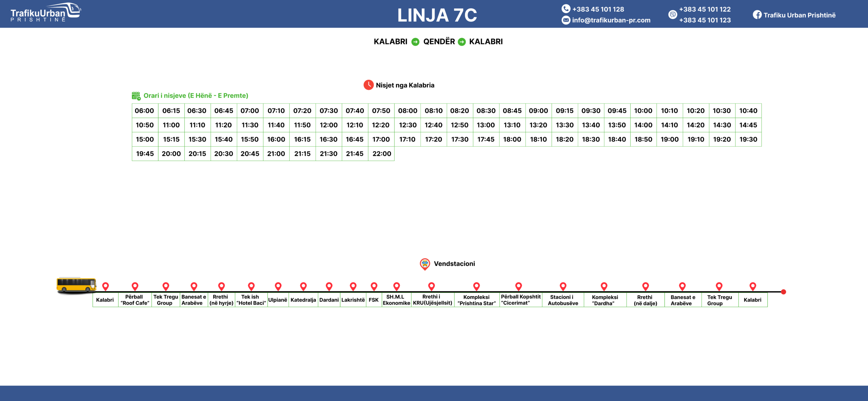This screenshot has width=868, height=401.
Task: Click the pin above Lakrishtë stop
Action: [x=353, y=286]
